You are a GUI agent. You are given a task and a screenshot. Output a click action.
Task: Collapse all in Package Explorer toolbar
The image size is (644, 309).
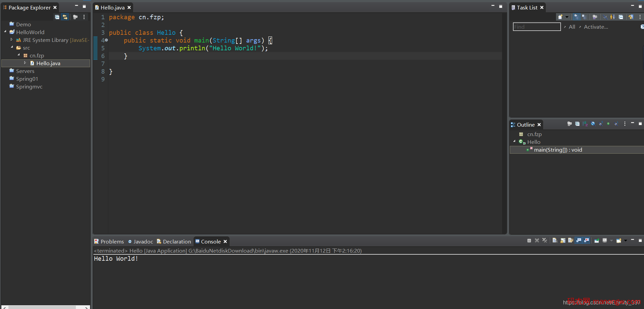(57, 17)
